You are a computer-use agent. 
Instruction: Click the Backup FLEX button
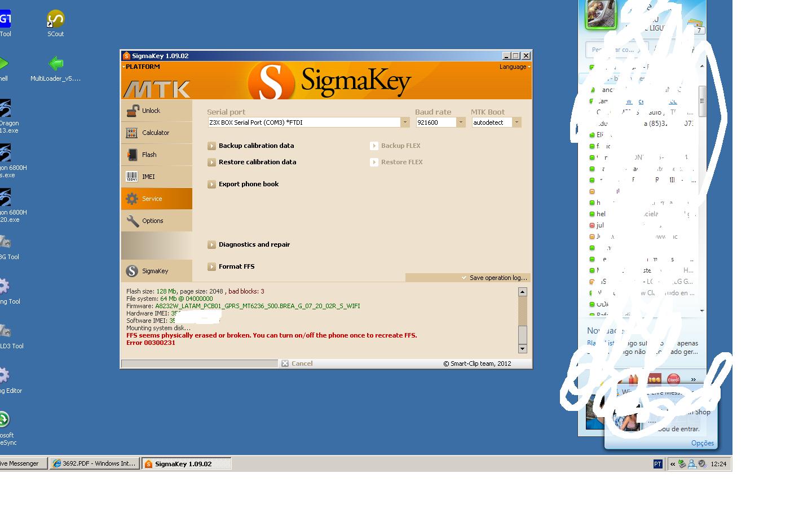pos(395,146)
